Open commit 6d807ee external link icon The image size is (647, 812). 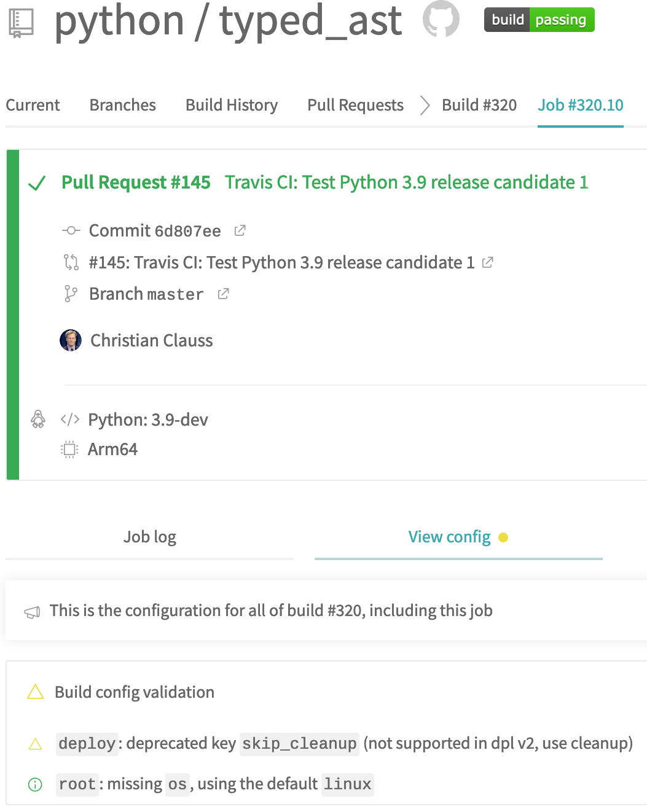240,230
